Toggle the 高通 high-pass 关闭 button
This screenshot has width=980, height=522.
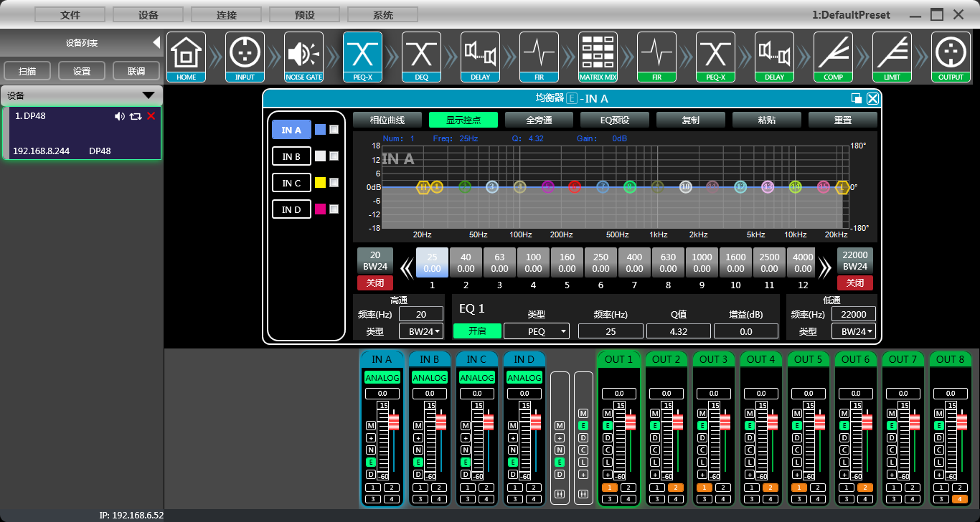375,283
